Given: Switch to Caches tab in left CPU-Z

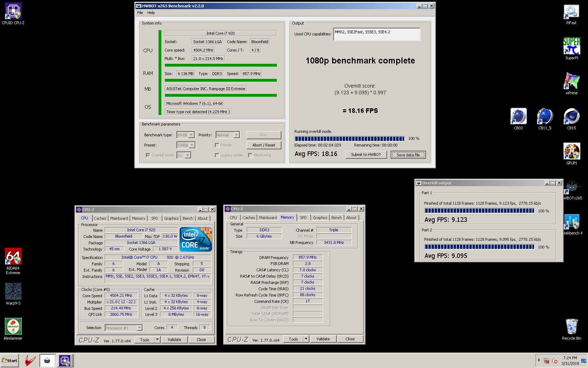Looking at the screenshot, I should 100,218.
